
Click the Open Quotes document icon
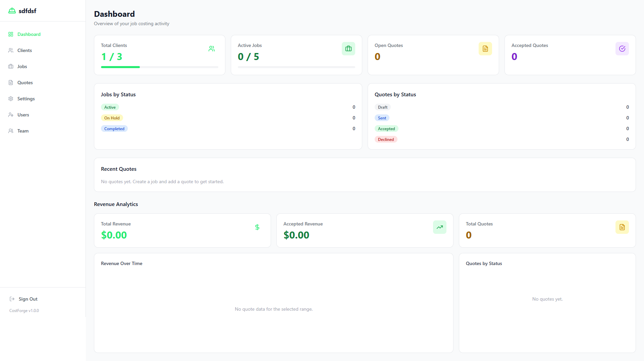point(485,49)
